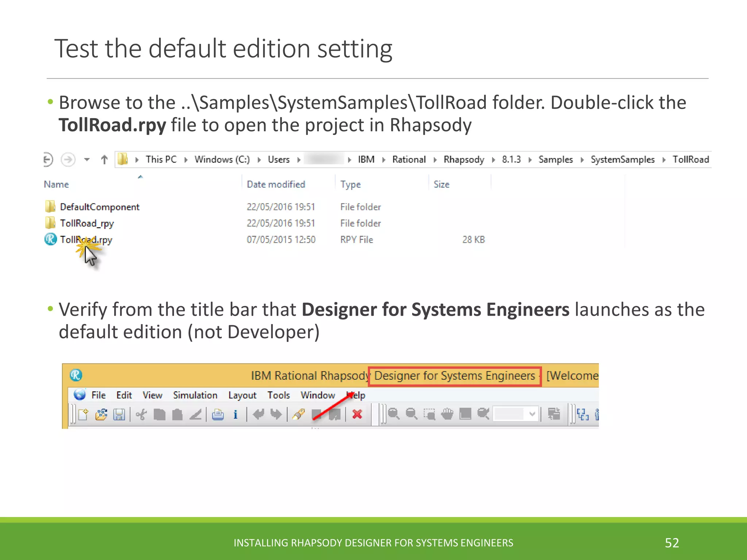747x560 pixels.
Task: Open the View menu
Action: tap(152, 395)
